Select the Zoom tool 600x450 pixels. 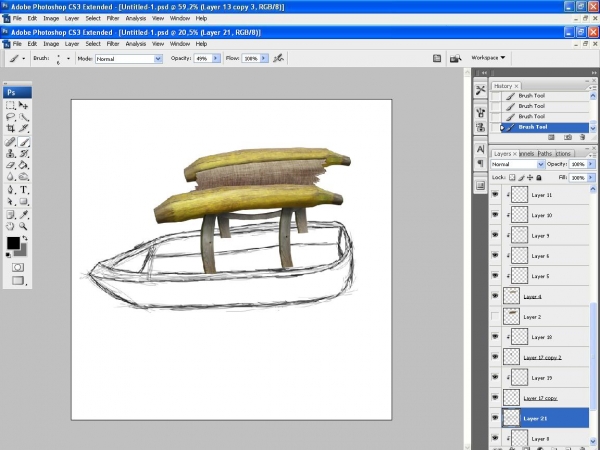[23, 226]
